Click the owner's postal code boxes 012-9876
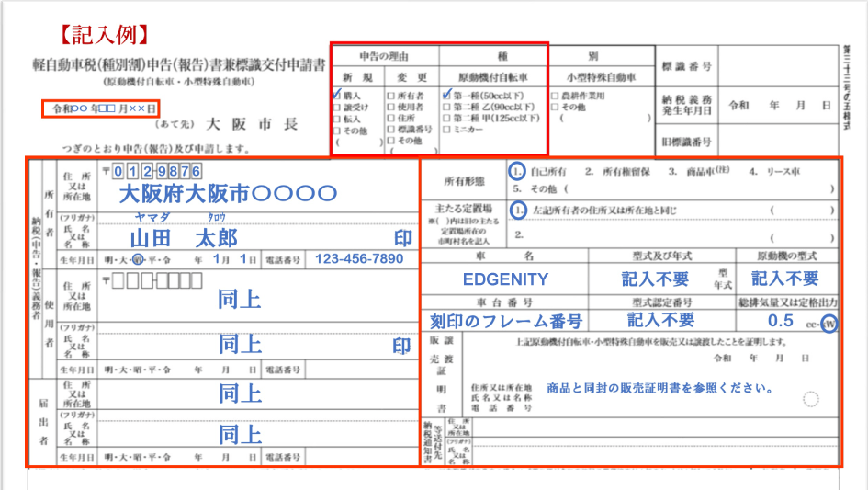This screenshot has width=868, height=490. [x=156, y=171]
